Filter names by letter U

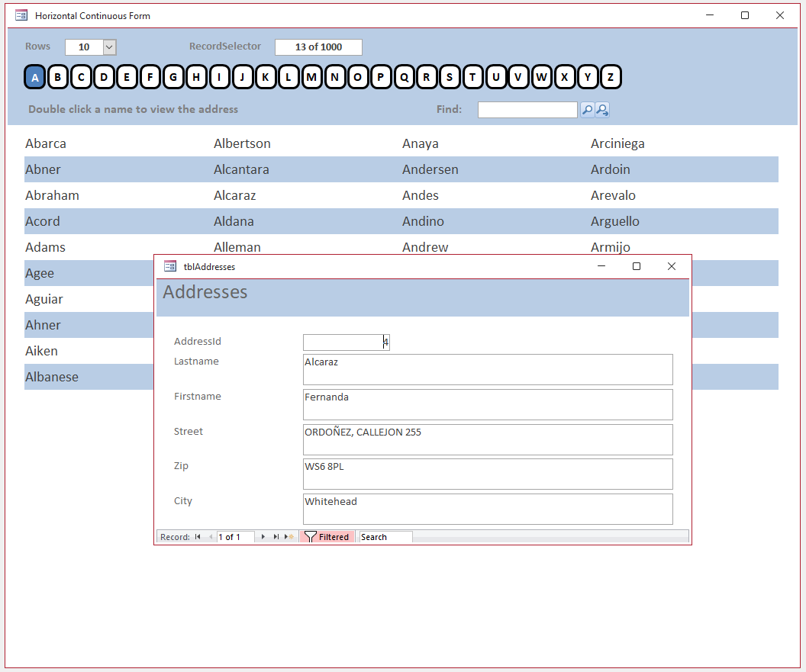[x=496, y=77]
